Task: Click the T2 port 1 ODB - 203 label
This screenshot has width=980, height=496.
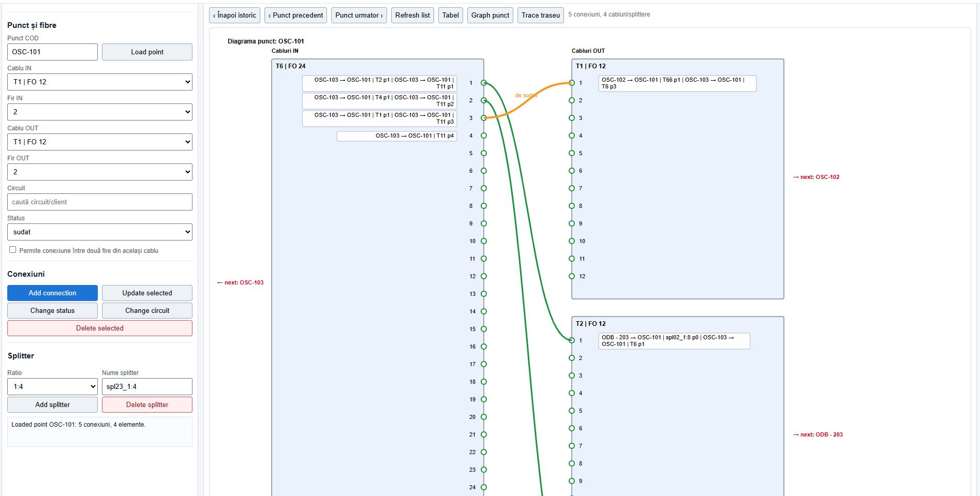Action: click(674, 341)
